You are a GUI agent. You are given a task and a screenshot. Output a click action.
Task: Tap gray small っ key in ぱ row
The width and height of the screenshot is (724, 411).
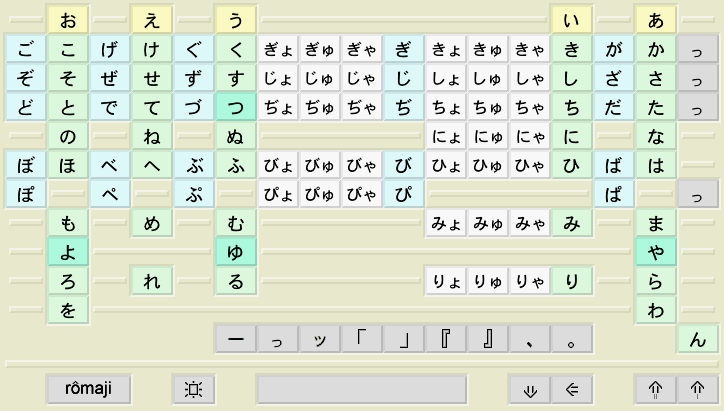(698, 194)
